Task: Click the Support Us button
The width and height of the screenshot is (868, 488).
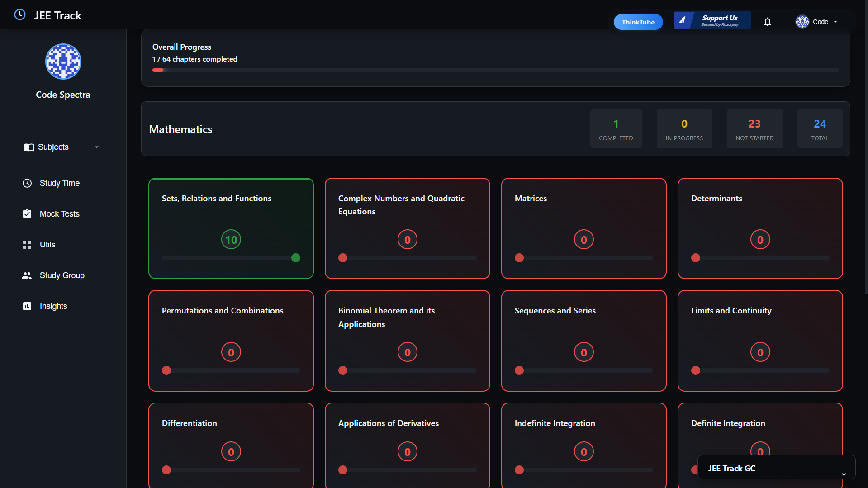Action: [x=712, y=20]
